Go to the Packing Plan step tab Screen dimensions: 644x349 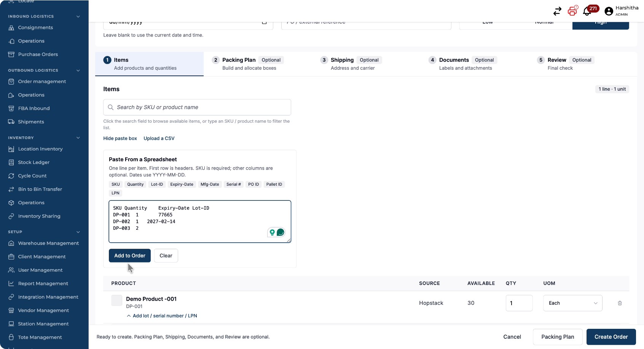(x=258, y=64)
